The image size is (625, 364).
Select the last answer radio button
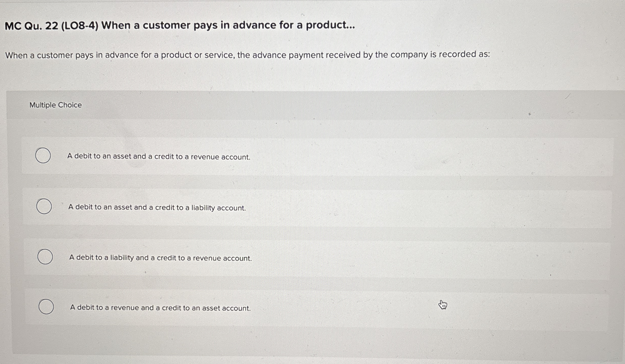(x=47, y=307)
